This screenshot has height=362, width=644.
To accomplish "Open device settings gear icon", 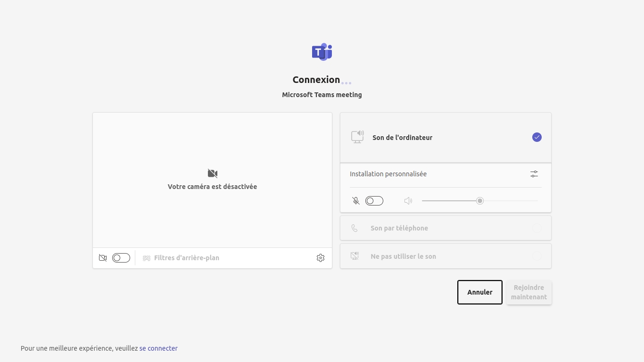I will 321,258.
